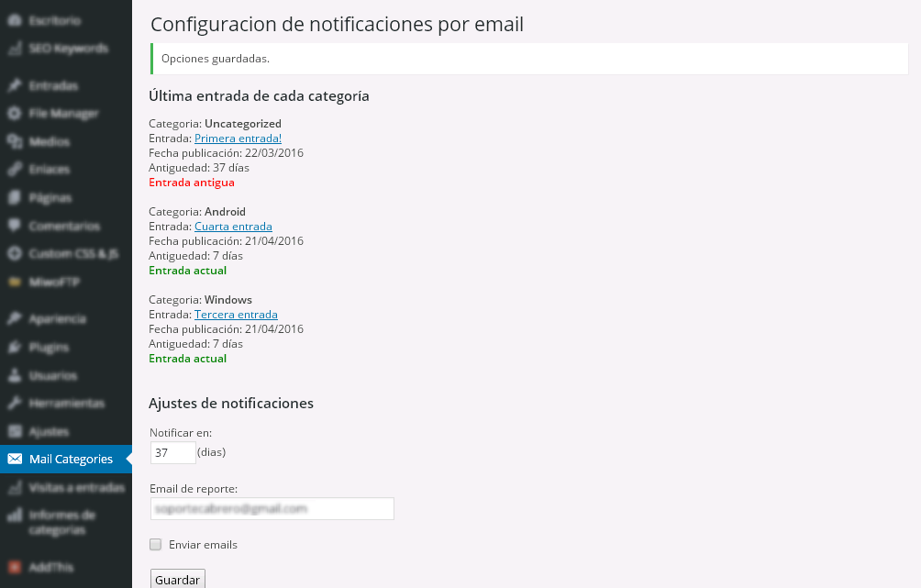Open the Ajustes settings menu

(x=66, y=432)
